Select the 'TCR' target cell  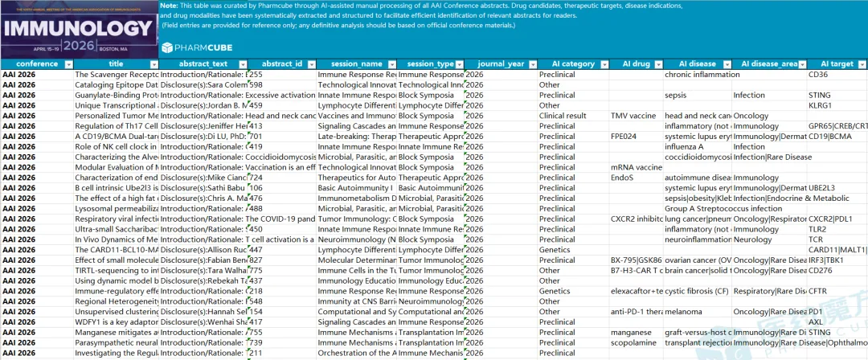pyautogui.click(x=837, y=239)
